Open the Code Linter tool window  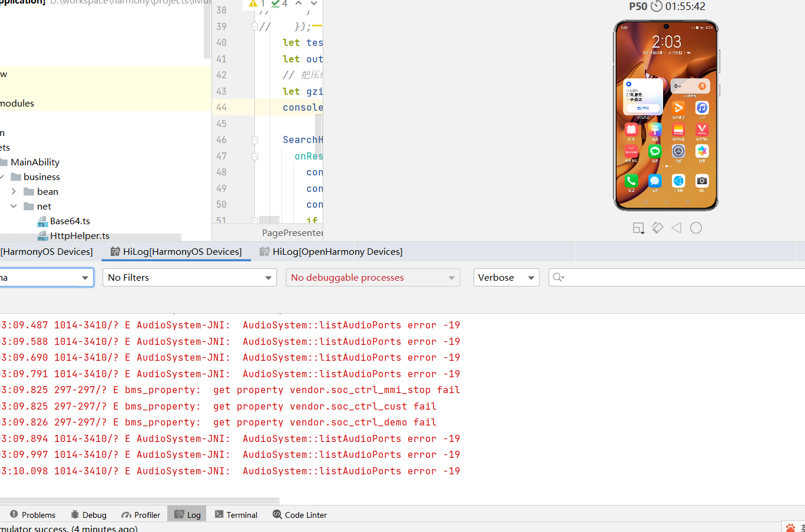point(300,515)
